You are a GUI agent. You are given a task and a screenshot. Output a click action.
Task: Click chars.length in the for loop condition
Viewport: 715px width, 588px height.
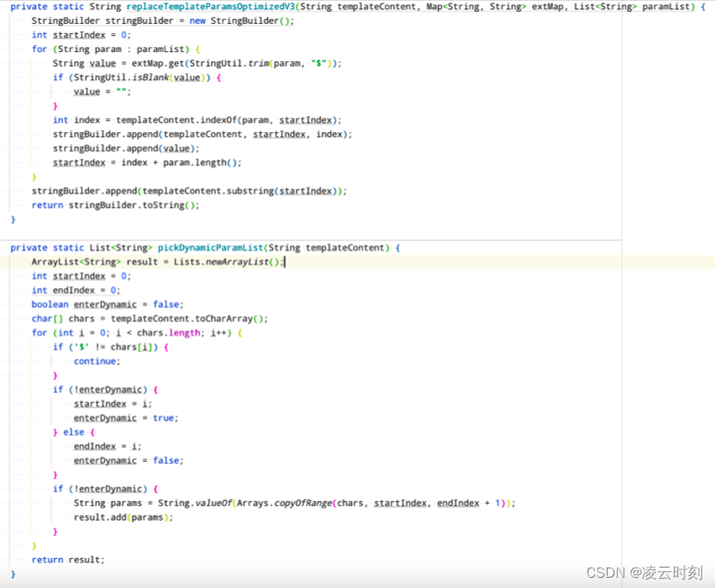pyautogui.click(x=168, y=332)
